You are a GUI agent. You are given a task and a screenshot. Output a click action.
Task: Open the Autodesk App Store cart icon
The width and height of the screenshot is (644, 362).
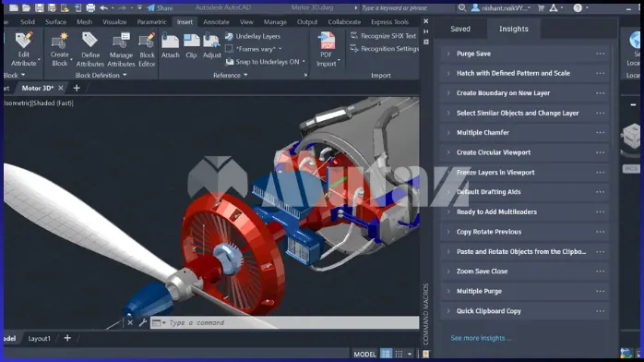541,7
